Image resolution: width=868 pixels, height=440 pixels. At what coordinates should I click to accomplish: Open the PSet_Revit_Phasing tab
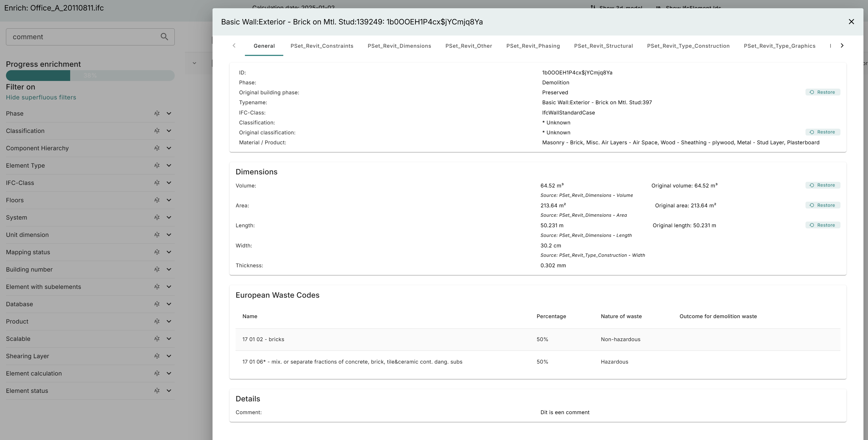tap(533, 46)
